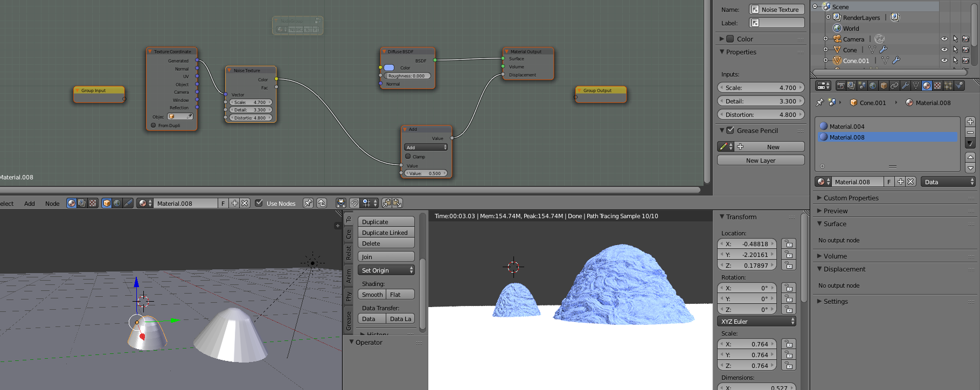Hide Cone.001 in viewport via eye icon
The width and height of the screenshot is (980, 390).
click(944, 60)
